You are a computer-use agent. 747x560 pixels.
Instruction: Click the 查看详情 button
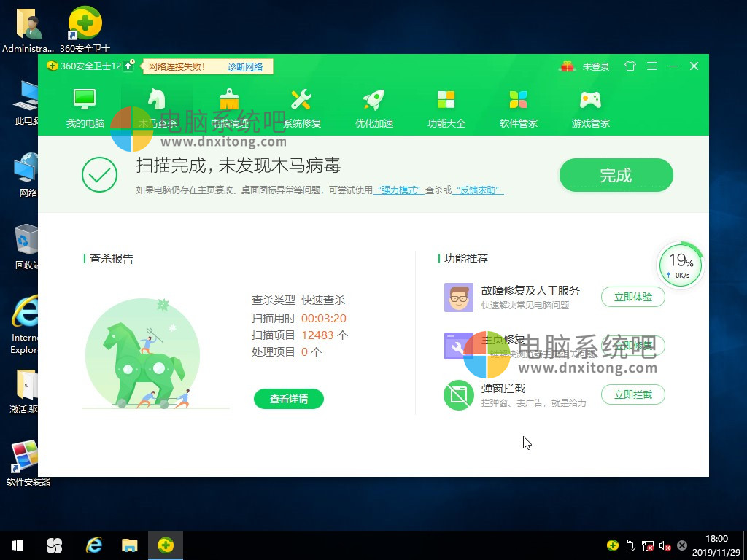click(289, 399)
